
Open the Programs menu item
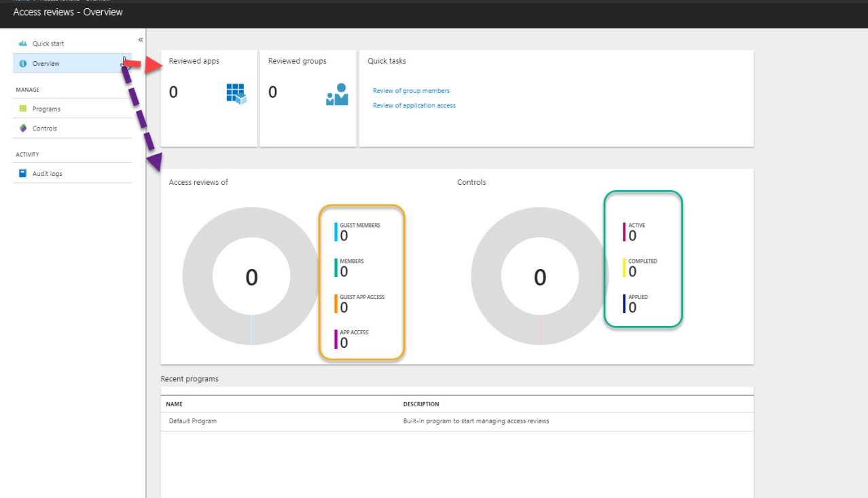[x=46, y=109]
